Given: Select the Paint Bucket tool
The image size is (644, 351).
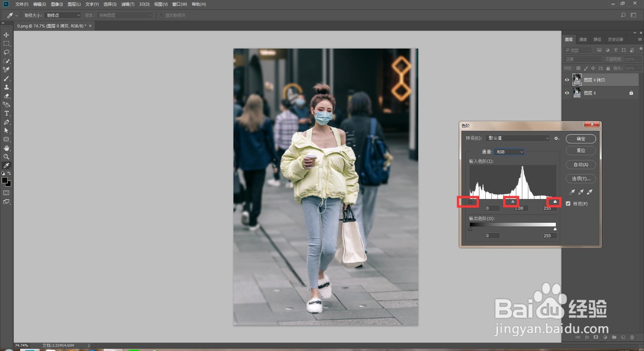Looking at the screenshot, I should [6, 105].
